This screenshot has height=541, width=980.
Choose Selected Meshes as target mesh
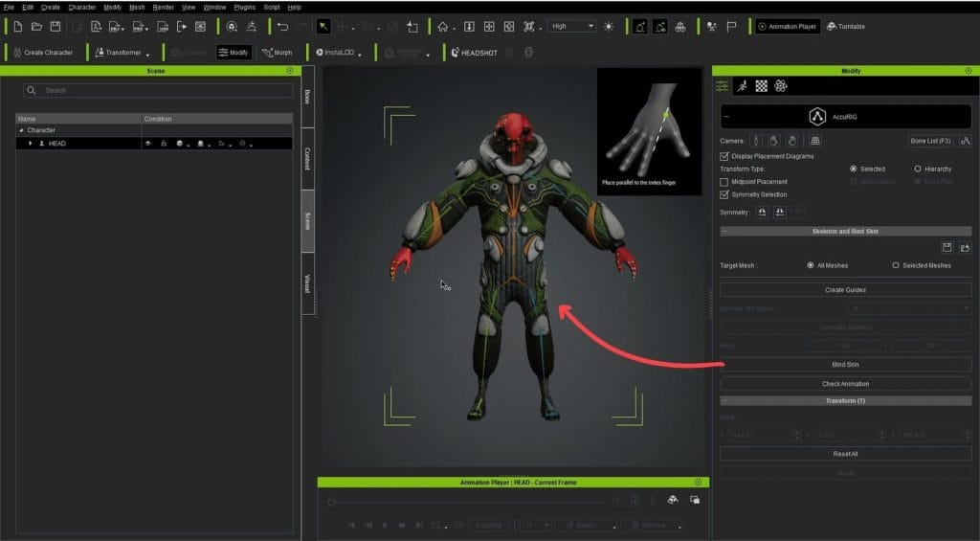[x=896, y=265]
